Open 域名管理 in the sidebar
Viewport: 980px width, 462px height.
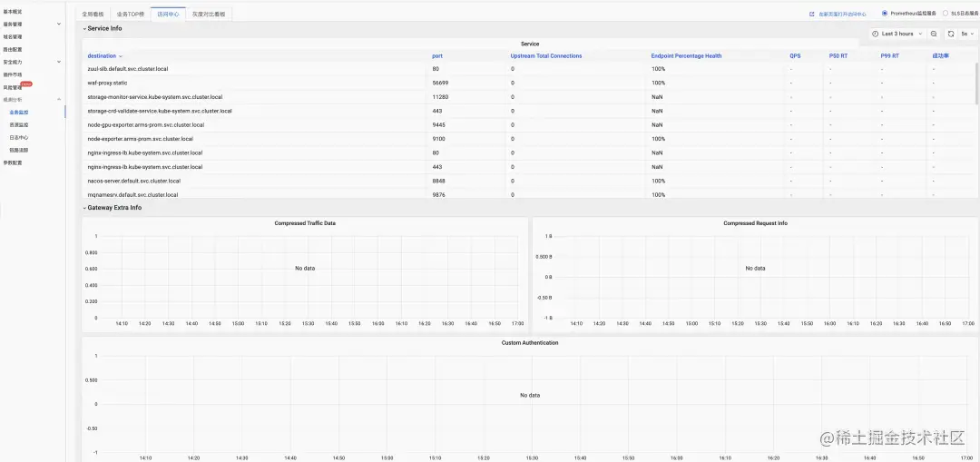point(13,37)
